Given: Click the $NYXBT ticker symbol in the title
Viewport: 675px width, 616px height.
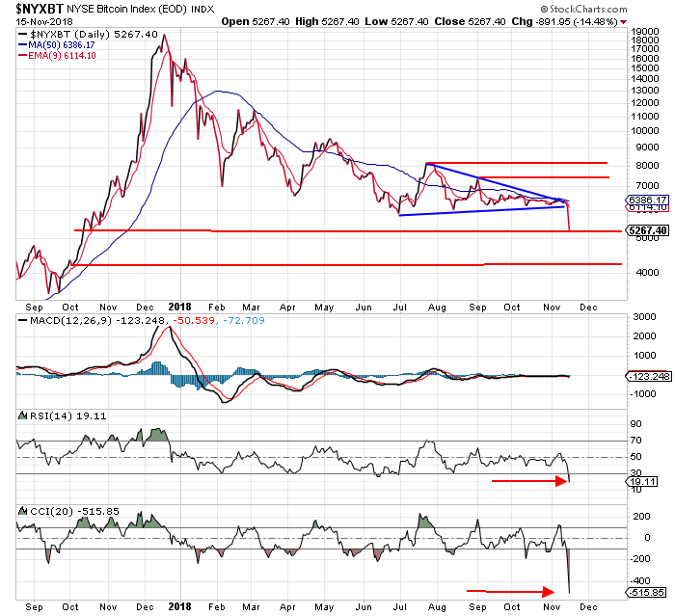Looking at the screenshot, I should tap(32, 8).
